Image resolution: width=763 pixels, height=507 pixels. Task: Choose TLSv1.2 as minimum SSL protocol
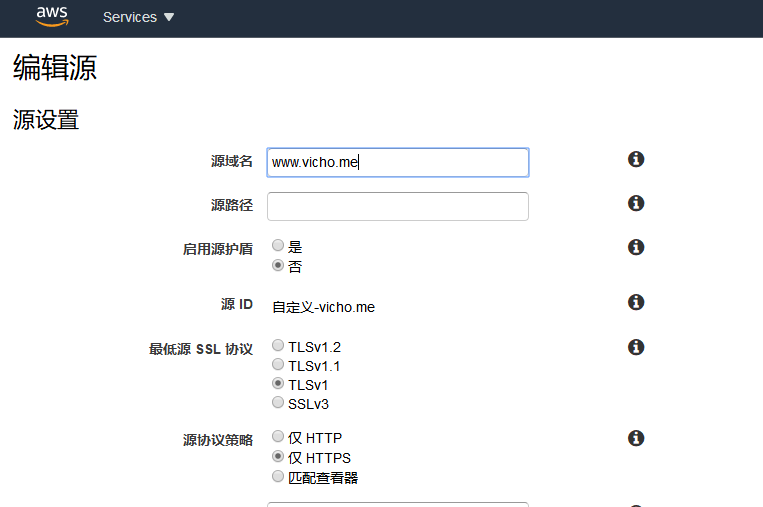278,346
